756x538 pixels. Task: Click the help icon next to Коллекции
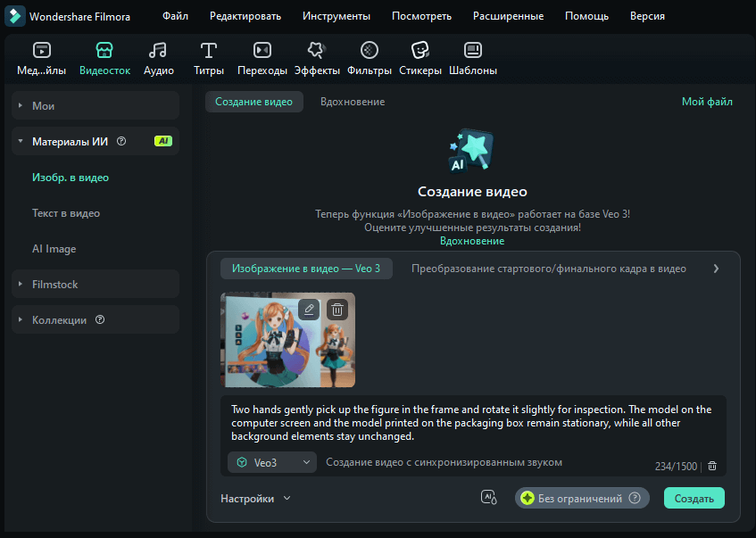pos(100,319)
